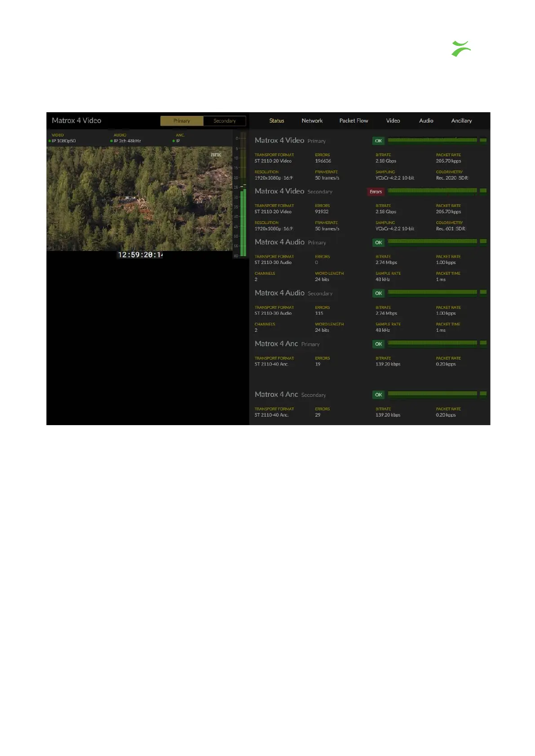Click 'Rec. 601 SDR' colorimetry value
The width and height of the screenshot is (535, 756).
(451, 229)
